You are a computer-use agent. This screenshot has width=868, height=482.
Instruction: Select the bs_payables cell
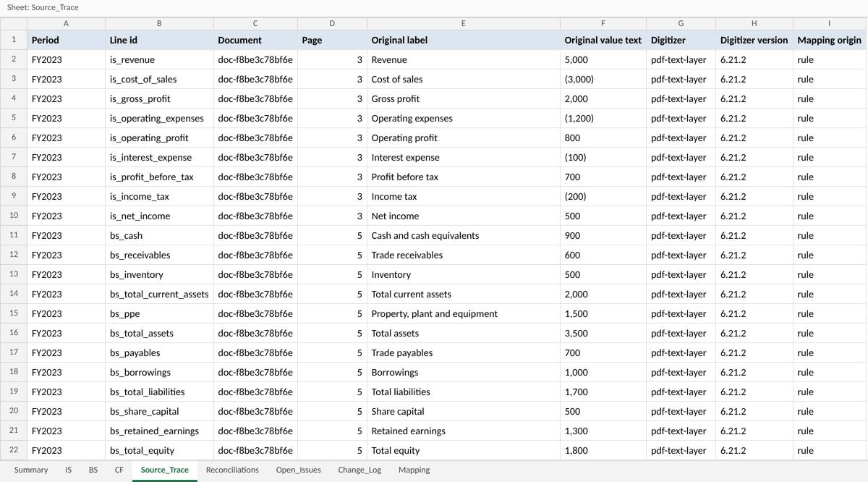[159, 352]
